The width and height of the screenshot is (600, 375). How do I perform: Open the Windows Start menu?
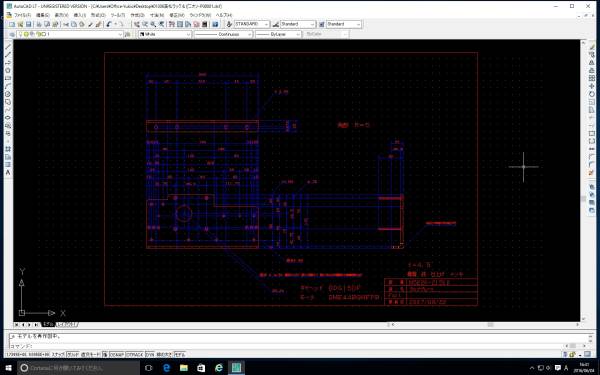point(8,368)
